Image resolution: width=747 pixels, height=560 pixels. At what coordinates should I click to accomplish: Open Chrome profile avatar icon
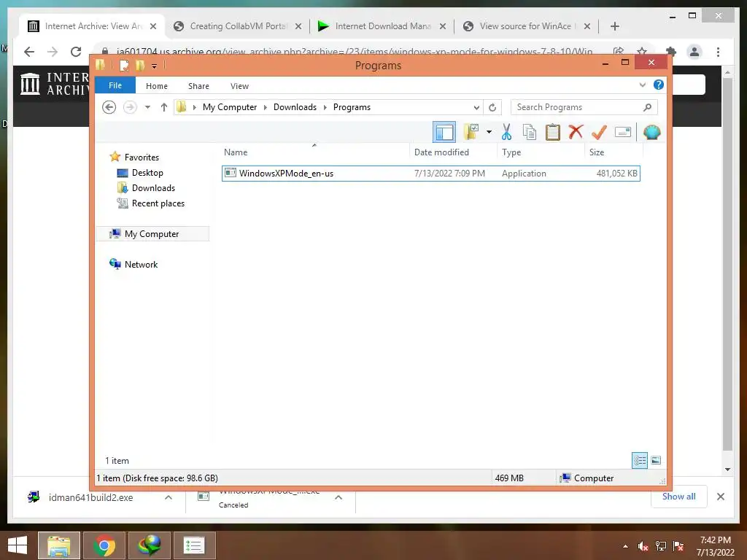tap(694, 52)
